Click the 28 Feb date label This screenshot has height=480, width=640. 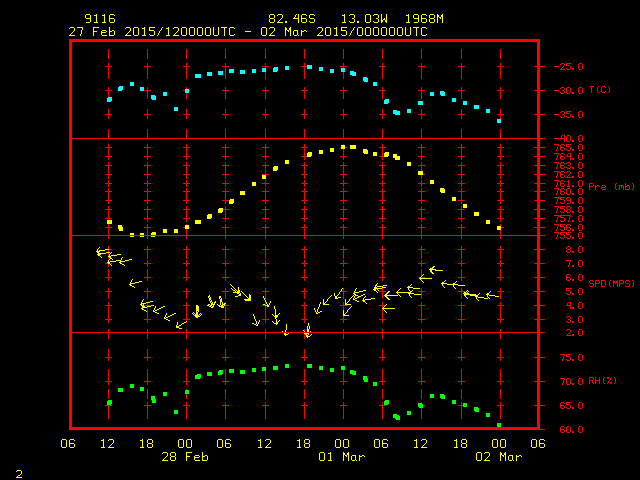185,457
